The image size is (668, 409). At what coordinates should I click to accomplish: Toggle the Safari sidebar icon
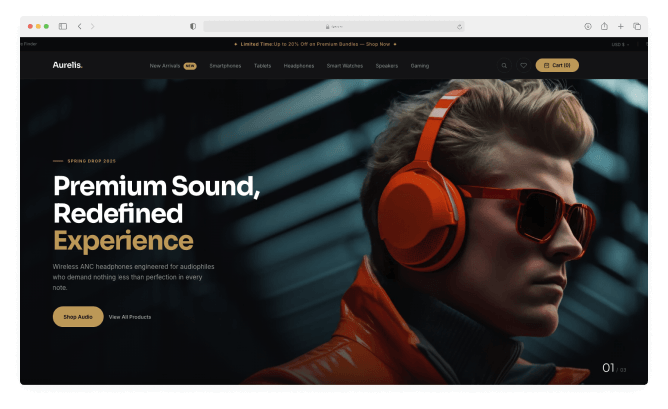click(63, 26)
